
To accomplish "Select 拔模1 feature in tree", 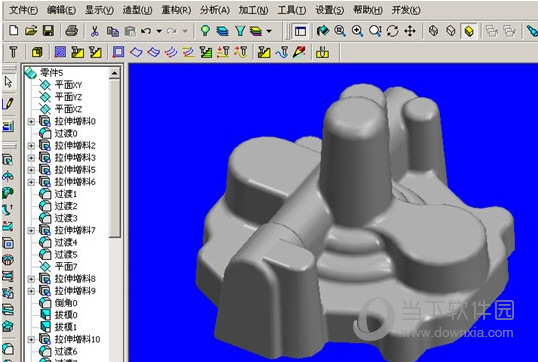I will pos(66,327).
